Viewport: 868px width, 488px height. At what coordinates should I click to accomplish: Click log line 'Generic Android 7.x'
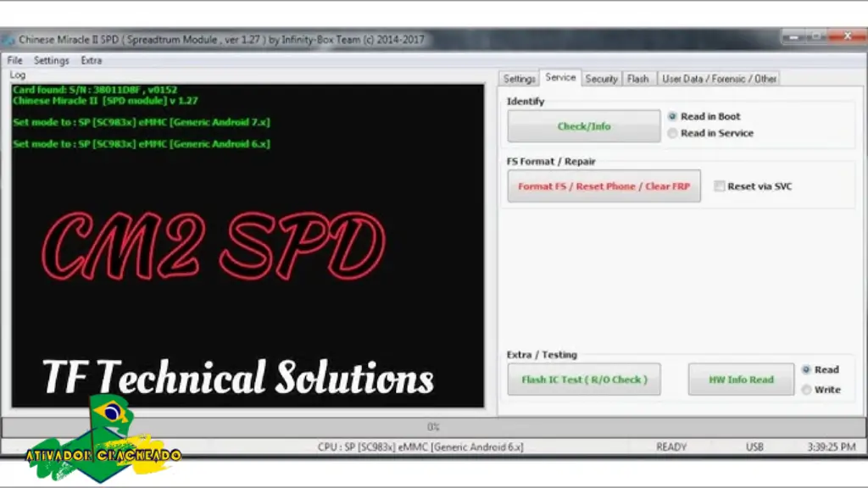tap(142, 122)
